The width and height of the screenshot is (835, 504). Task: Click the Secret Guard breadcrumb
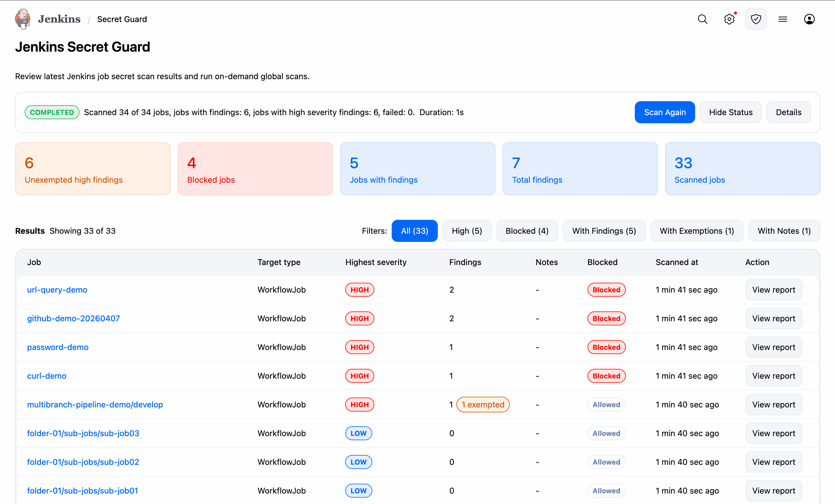click(122, 19)
